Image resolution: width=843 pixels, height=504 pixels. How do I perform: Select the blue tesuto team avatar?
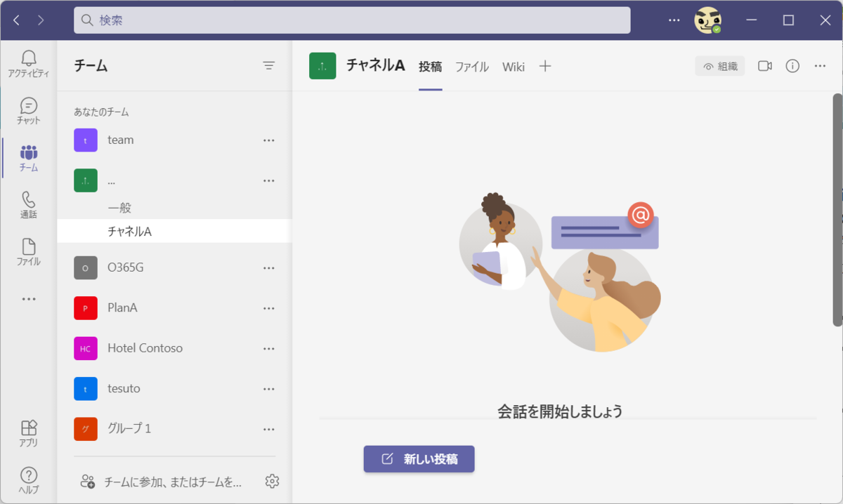click(86, 389)
